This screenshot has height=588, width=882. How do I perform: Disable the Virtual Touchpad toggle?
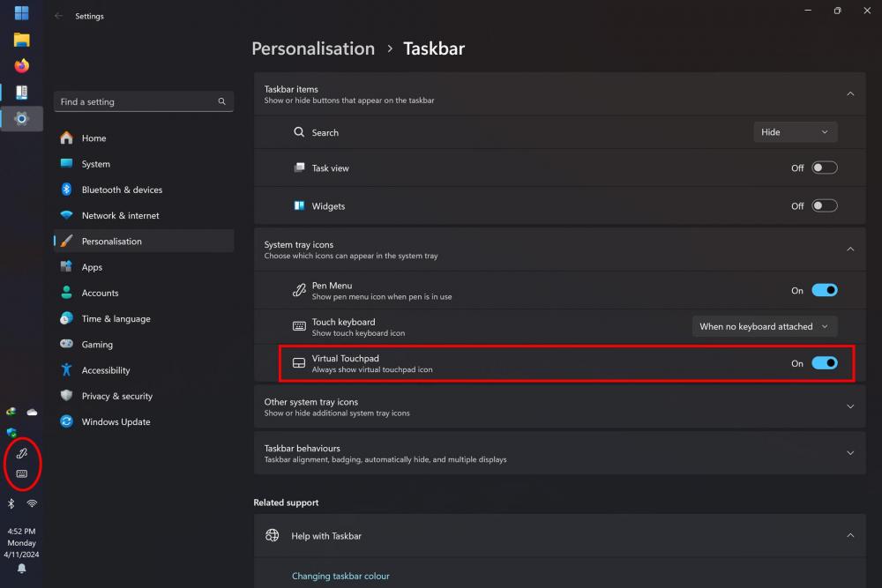point(824,363)
